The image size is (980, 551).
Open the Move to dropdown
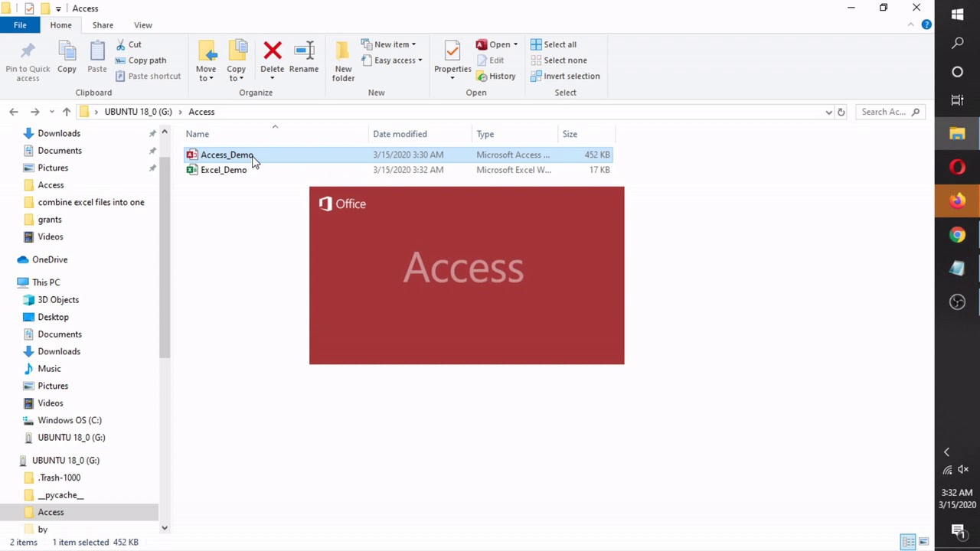point(206,61)
